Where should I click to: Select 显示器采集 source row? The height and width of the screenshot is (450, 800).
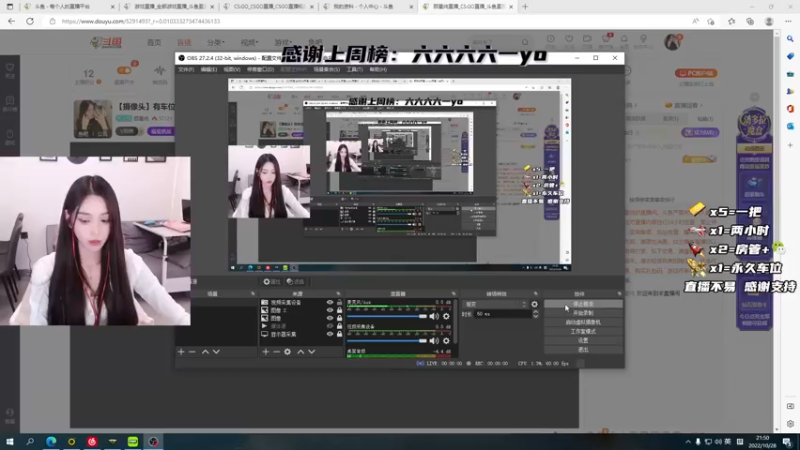pyautogui.click(x=301, y=334)
